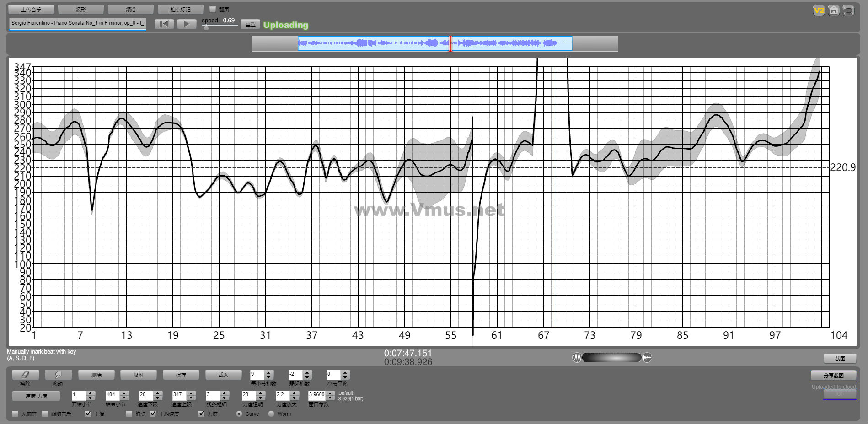Decrease the window parameter (窗口参数) value
868x424 pixels.
coord(330,397)
